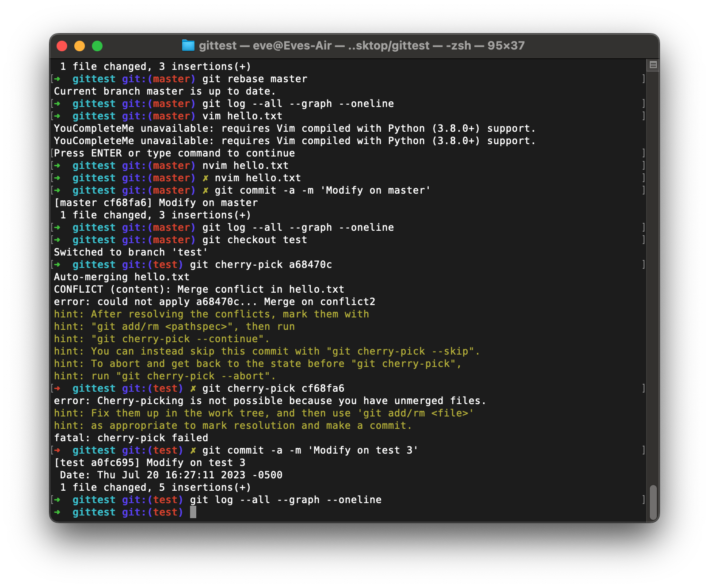This screenshot has height=588, width=709.
Task: Click the split pane icon above scrollbar
Action: point(653,65)
